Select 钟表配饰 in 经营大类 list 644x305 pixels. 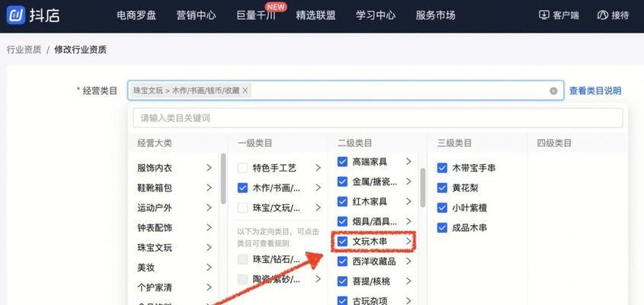[155, 228]
